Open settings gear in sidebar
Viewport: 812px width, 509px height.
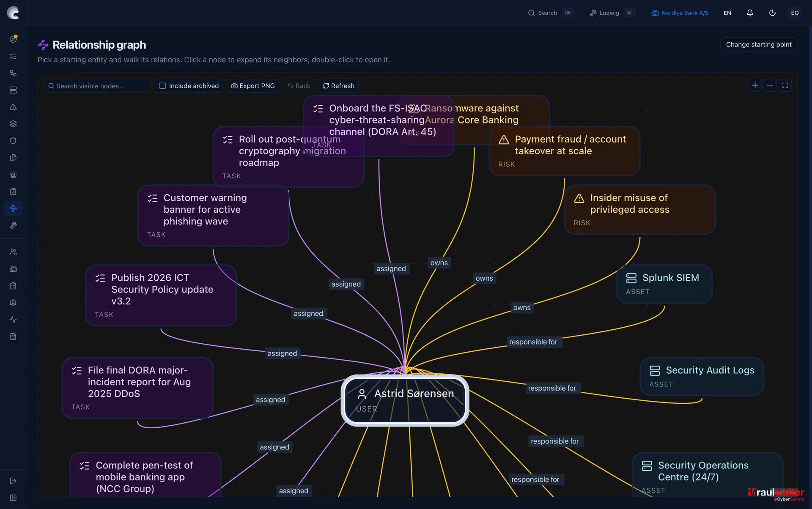pyautogui.click(x=13, y=303)
